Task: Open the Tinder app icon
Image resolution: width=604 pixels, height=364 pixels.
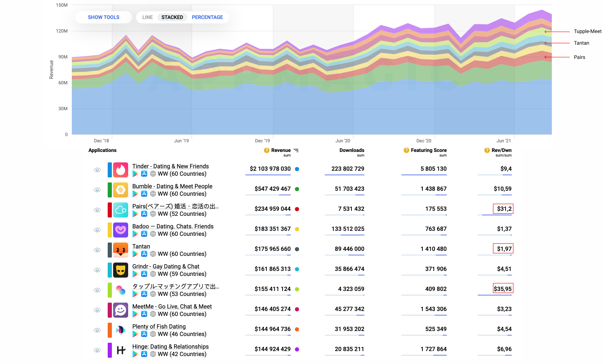Action: 121,170
